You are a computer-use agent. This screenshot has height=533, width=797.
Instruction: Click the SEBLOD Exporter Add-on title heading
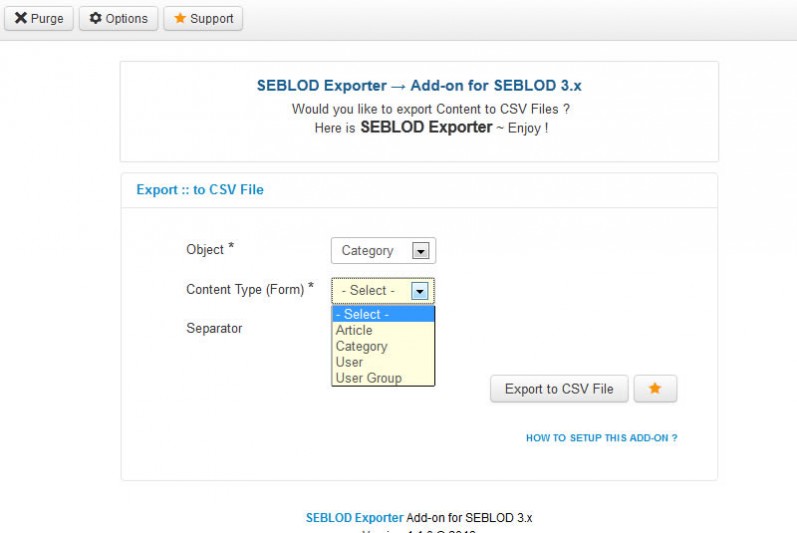click(x=419, y=85)
